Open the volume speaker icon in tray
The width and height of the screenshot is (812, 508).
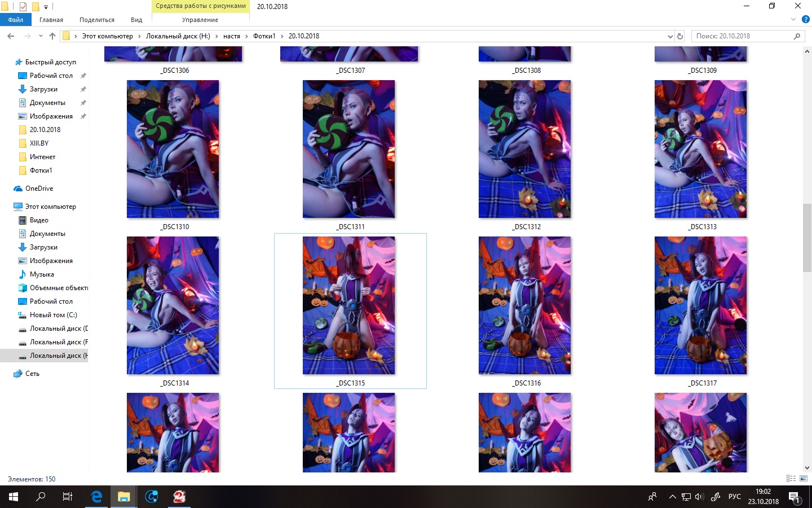click(699, 497)
